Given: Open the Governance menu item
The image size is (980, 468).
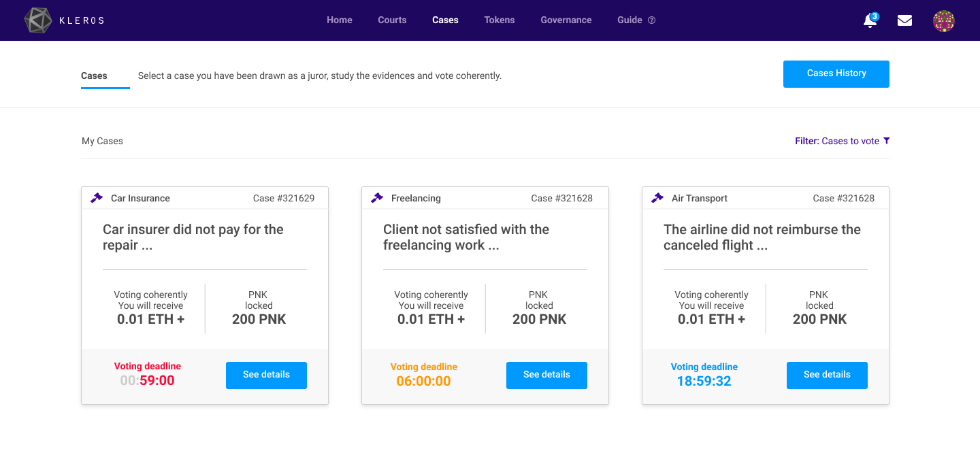Looking at the screenshot, I should [x=566, y=20].
